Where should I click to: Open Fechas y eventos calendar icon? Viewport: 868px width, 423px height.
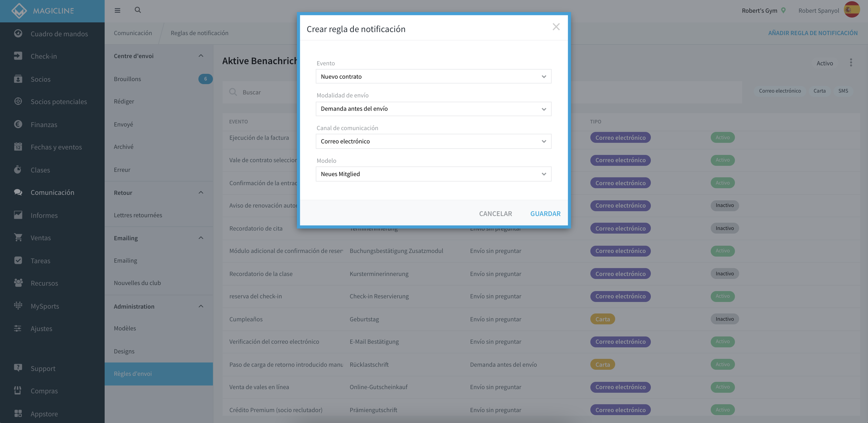coord(18,147)
